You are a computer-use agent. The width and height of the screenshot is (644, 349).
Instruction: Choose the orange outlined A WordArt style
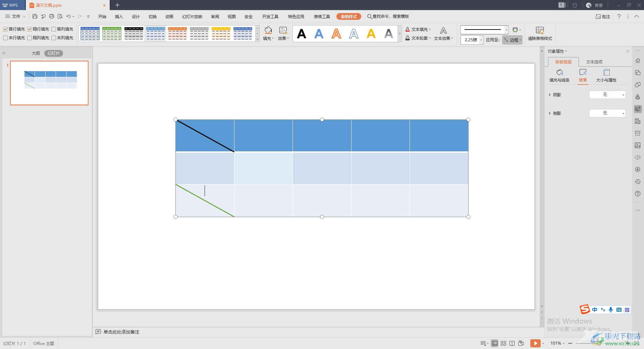pos(336,34)
